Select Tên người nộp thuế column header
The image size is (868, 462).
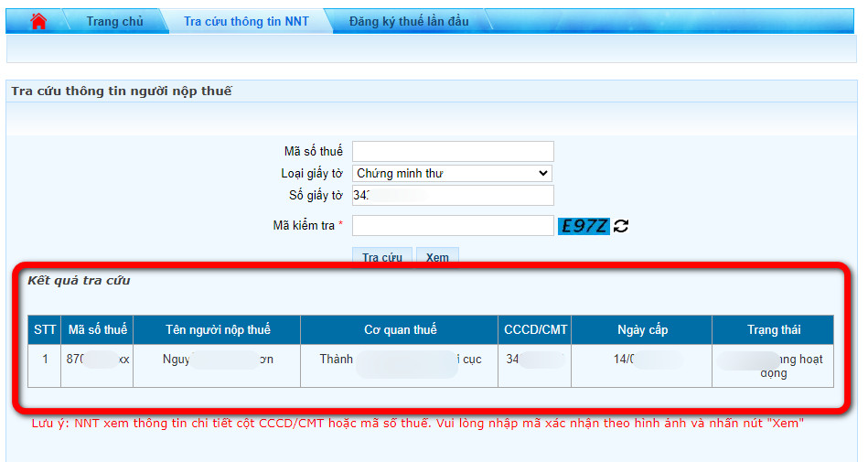pyautogui.click(x=218, y=329)
